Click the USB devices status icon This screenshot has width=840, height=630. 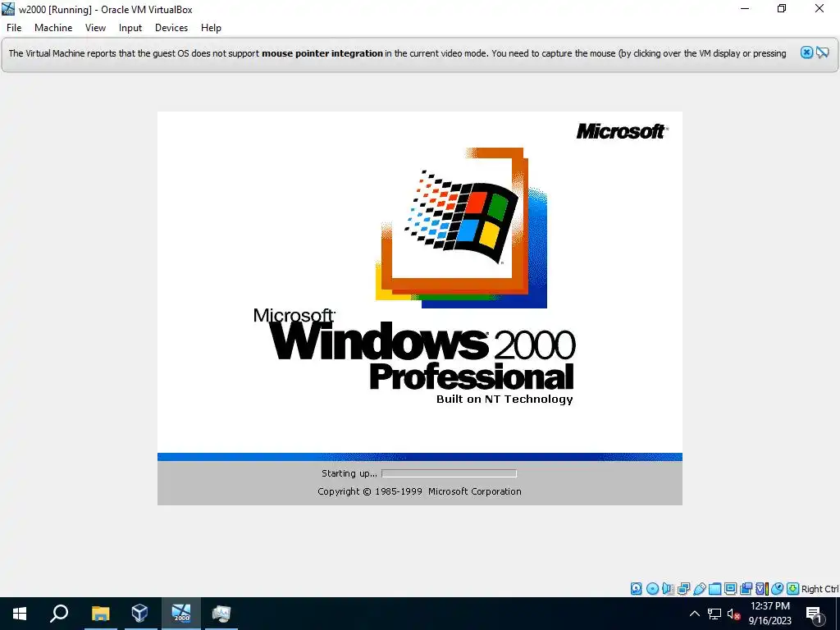click(x=699, y=589)
